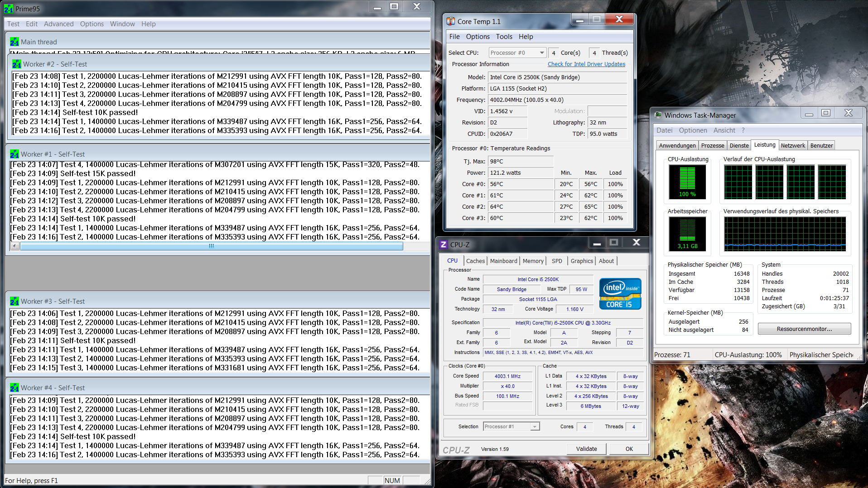868x488 pixels.
Task: Click the Model field in Core Temp
Action: coord(557,77)
